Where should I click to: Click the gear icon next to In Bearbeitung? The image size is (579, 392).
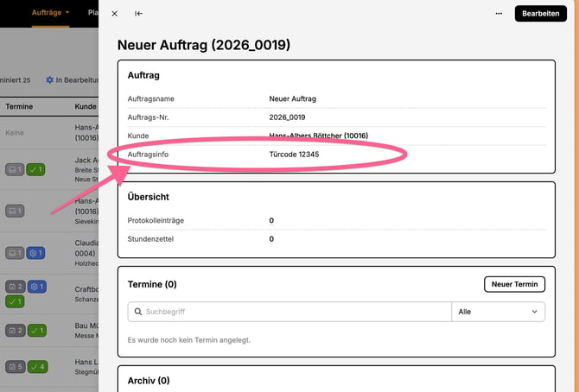[x=49, y=79]
